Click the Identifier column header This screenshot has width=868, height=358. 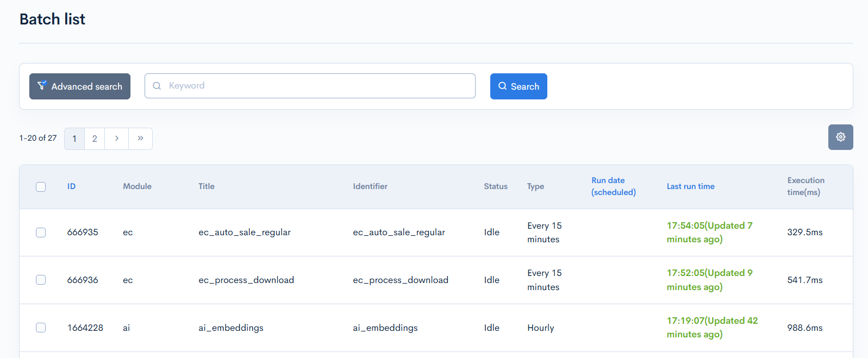tap(370, 186)
